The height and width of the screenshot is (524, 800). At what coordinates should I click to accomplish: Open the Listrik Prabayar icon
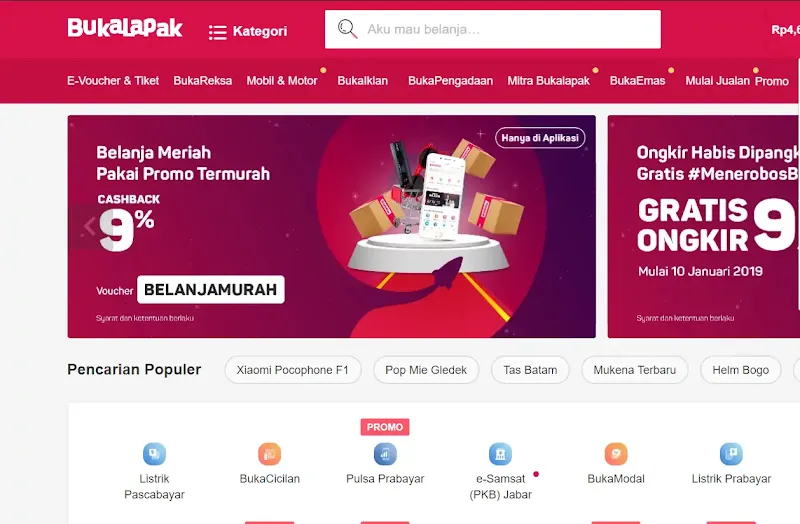point(731,454)
